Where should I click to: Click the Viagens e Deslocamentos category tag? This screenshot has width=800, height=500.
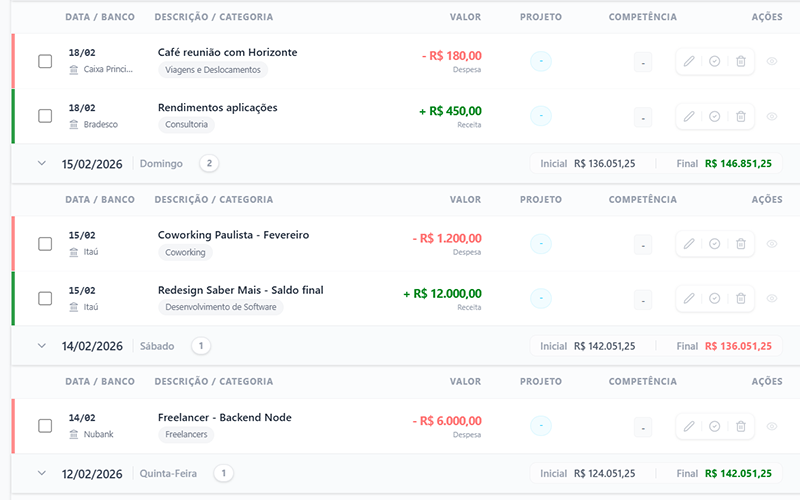pyautogui.click(x=213, y=70)
